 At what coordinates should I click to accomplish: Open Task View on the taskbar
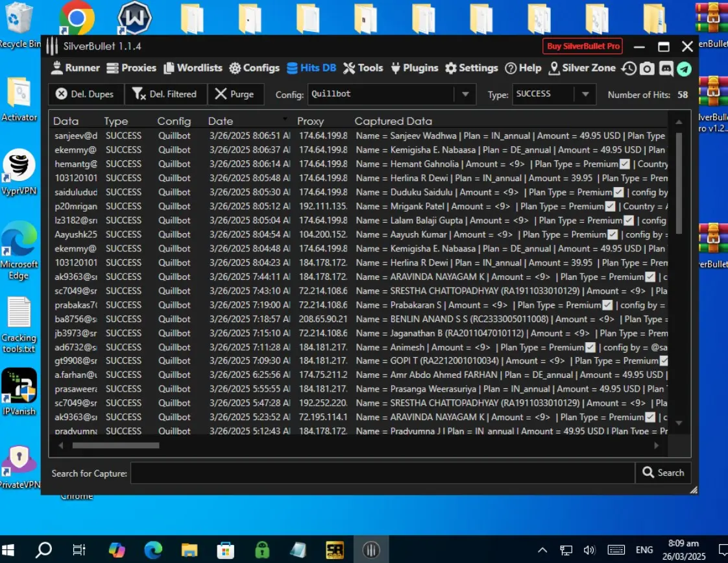[x=79, y=550]
